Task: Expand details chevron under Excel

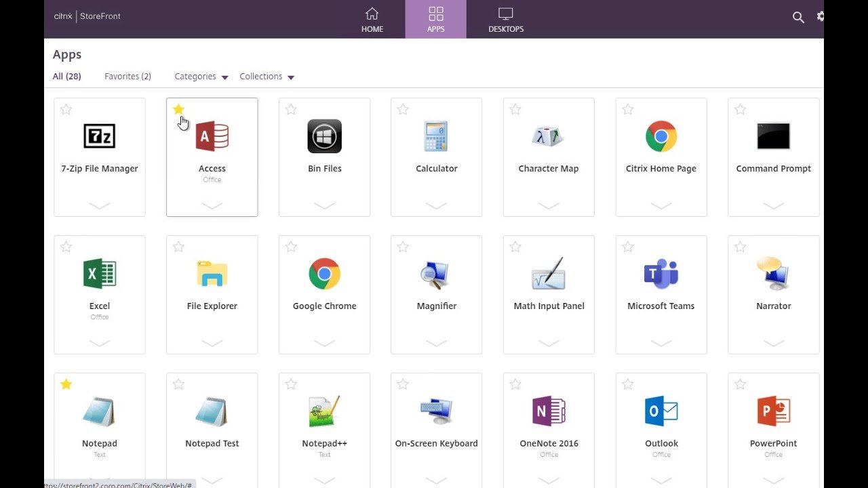Action: pyautogui.click(x=100, y=343)
